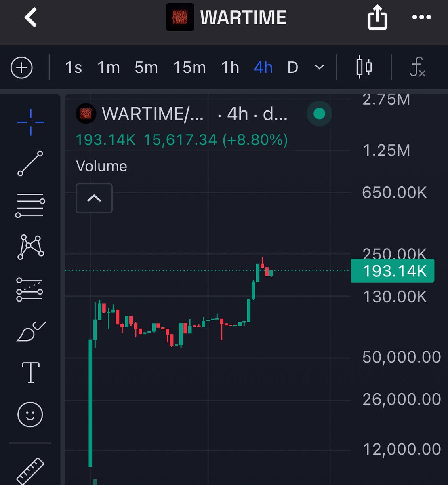Click the 130.00K price axis label
448x485 pixels.
[x=395, y=297]
